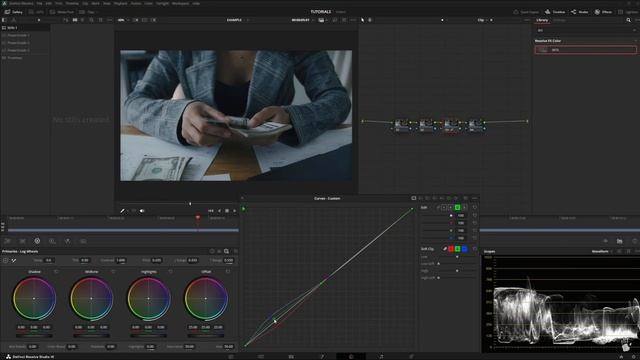Open the Clips dropdown in the top toolbar
This screenshot has width=640, height=360.
pyautogui.click(x=90, y=12)
